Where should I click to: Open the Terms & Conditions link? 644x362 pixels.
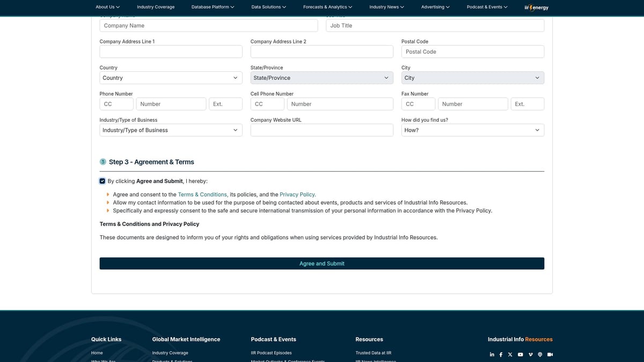click(x=202, y=195)
